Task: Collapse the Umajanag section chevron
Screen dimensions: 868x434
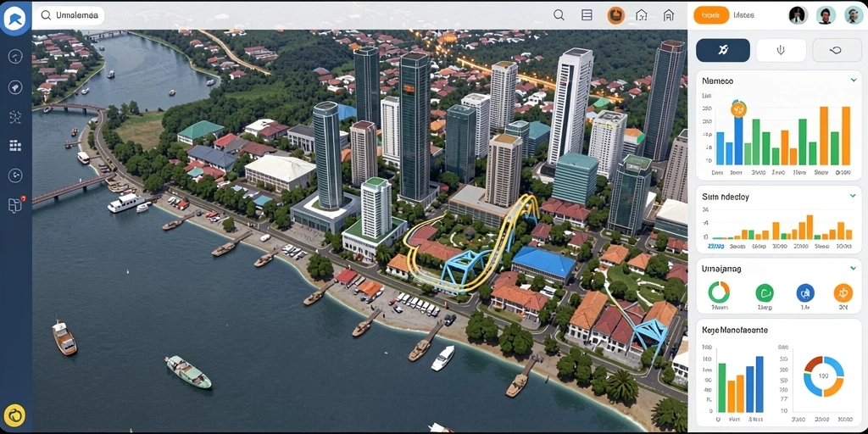Action: coord(853,269)
